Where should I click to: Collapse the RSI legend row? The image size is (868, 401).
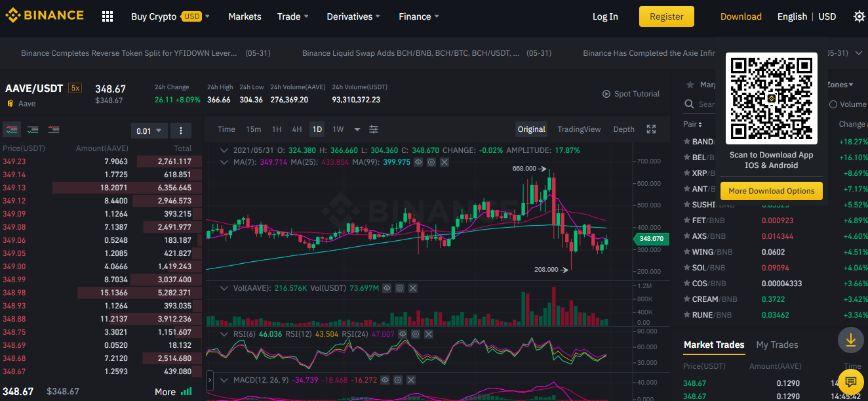(226, 334)
